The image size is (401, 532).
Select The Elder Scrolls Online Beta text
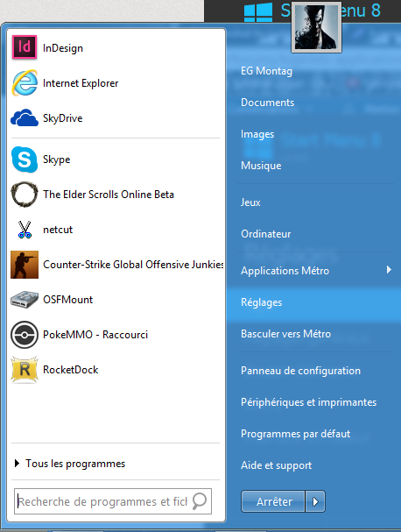tap(109, 195)
